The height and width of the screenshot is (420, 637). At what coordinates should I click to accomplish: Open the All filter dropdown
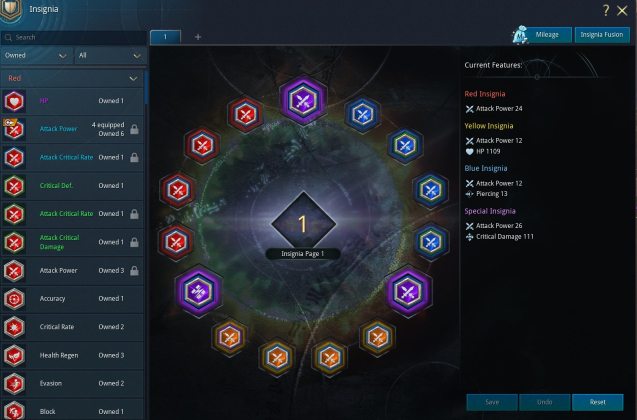[x=109, y=56]
